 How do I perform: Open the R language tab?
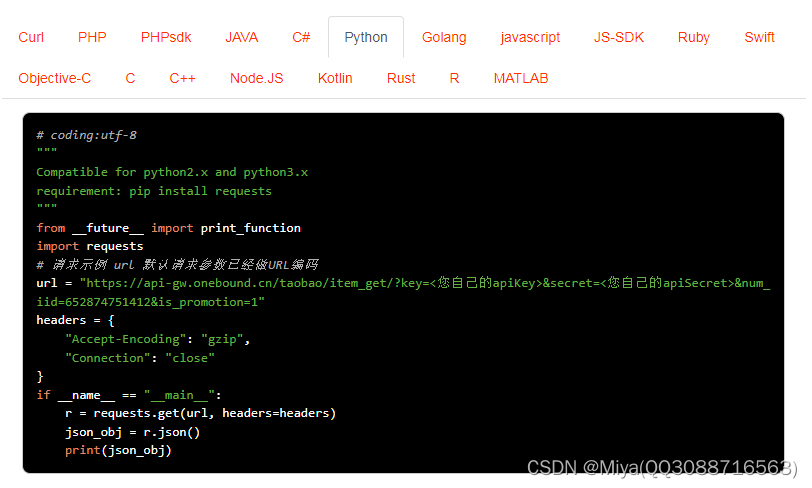coord(455,78)
